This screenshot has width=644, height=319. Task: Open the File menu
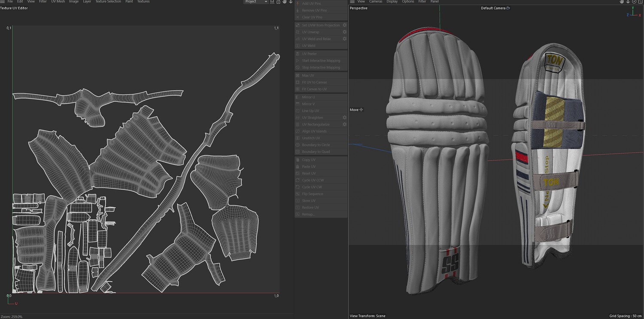coord(10,2)
